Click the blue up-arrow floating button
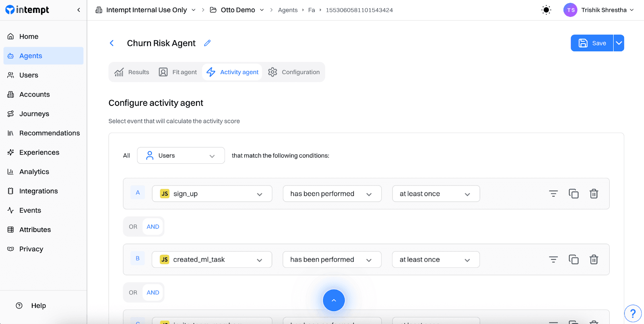Viewport: 644px width, 324px height. click(334, 300)
